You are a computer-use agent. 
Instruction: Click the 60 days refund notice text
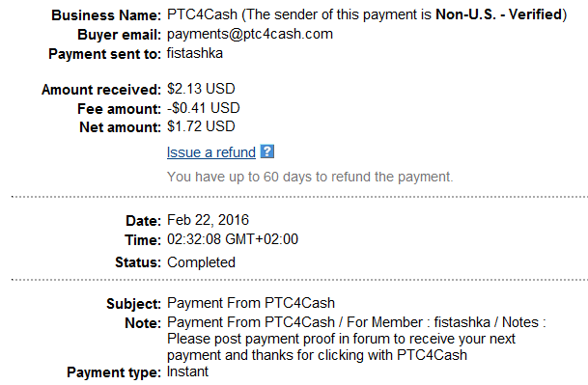coord(310,177)
